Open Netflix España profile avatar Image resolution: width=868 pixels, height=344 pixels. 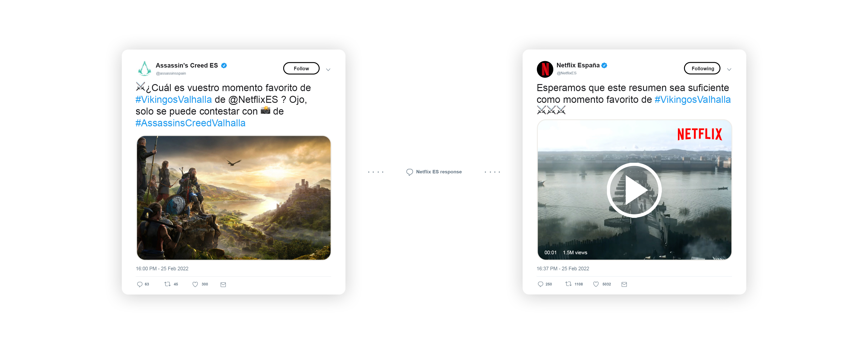tap(545, 69)
